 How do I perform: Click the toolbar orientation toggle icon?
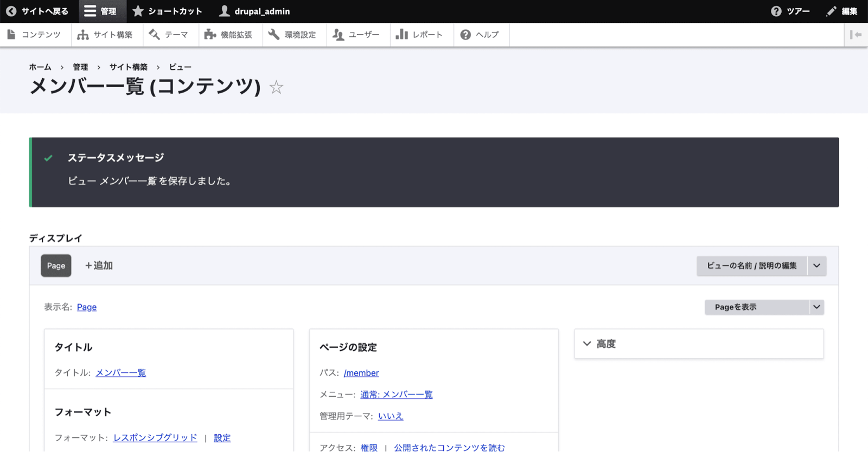(856, 35)
